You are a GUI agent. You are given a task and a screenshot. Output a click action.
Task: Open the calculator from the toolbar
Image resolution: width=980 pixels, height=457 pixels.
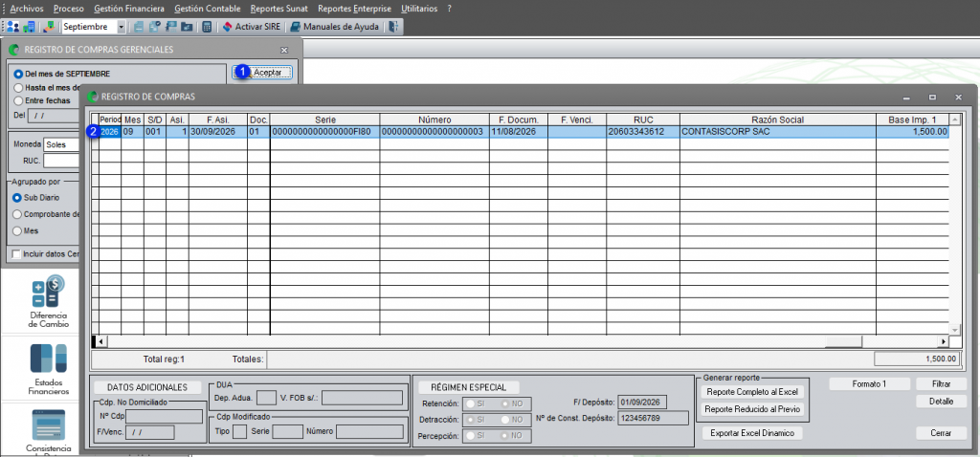point(207,27)
